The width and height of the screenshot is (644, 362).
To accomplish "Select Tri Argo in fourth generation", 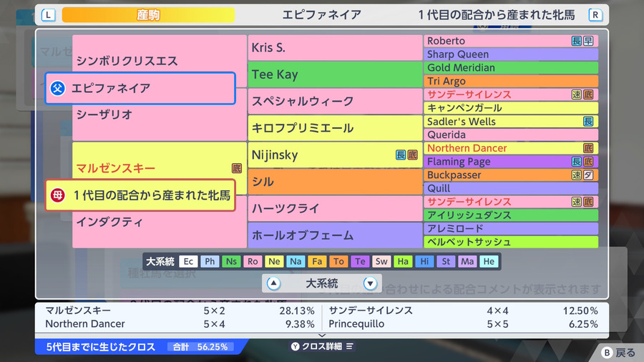I will (511, 81).
